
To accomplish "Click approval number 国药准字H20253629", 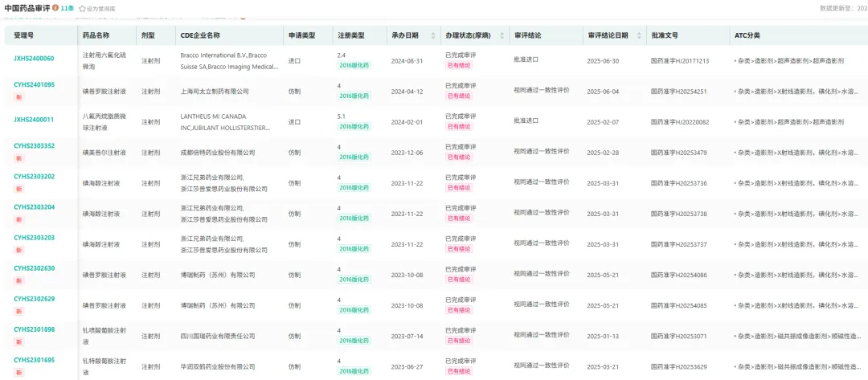I will 678,366.
